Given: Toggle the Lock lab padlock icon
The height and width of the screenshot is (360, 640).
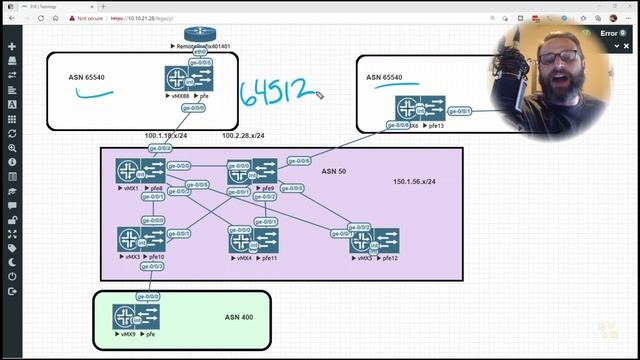Looking at the screenshot, I should [12, 220].
